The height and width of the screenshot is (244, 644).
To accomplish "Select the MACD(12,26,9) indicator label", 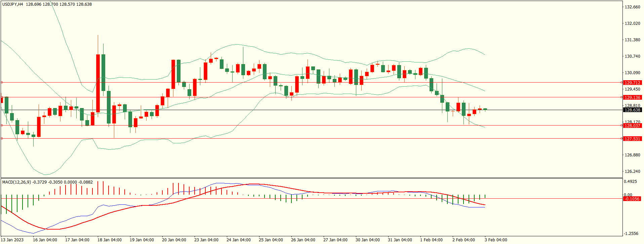I will tap(16, 182).
